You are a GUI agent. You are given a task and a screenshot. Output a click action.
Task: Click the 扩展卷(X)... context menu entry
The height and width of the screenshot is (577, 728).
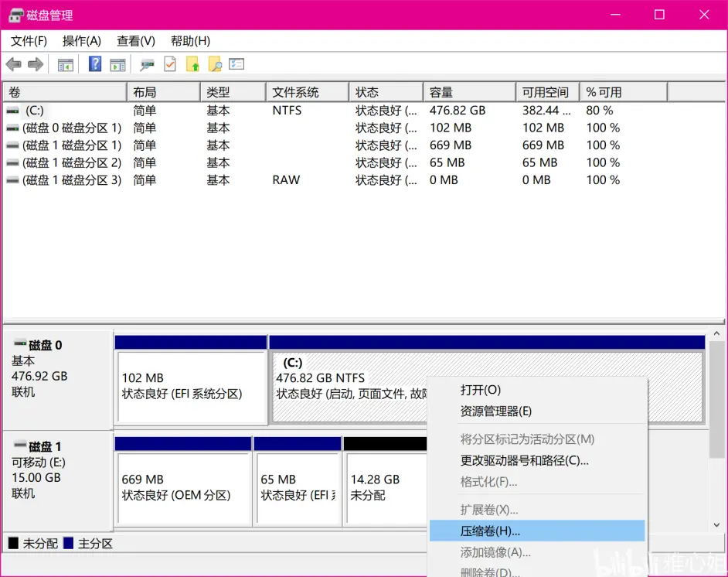coord(537,510)
